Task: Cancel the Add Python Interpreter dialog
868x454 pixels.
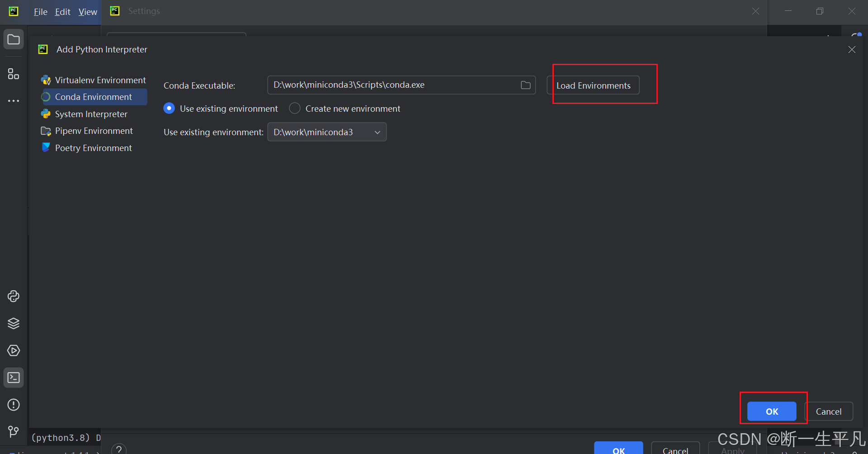Action: pyautogui.click(x=828, y=411)
